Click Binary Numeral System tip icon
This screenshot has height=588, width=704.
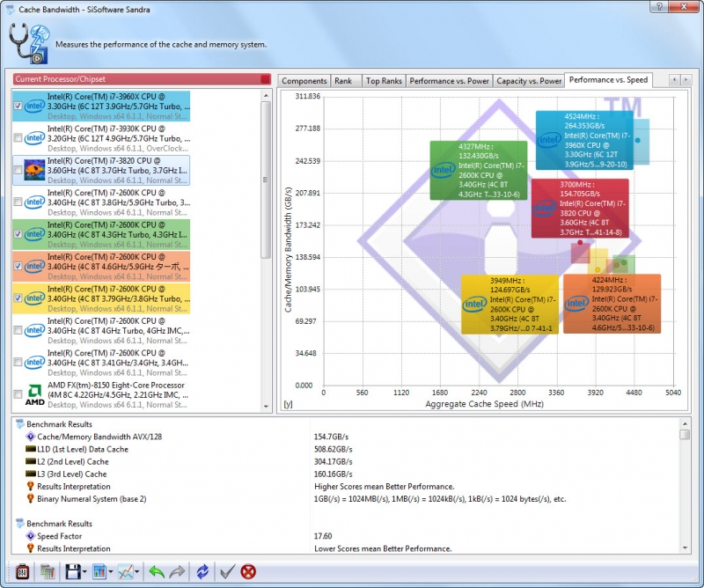coord(31,498)
